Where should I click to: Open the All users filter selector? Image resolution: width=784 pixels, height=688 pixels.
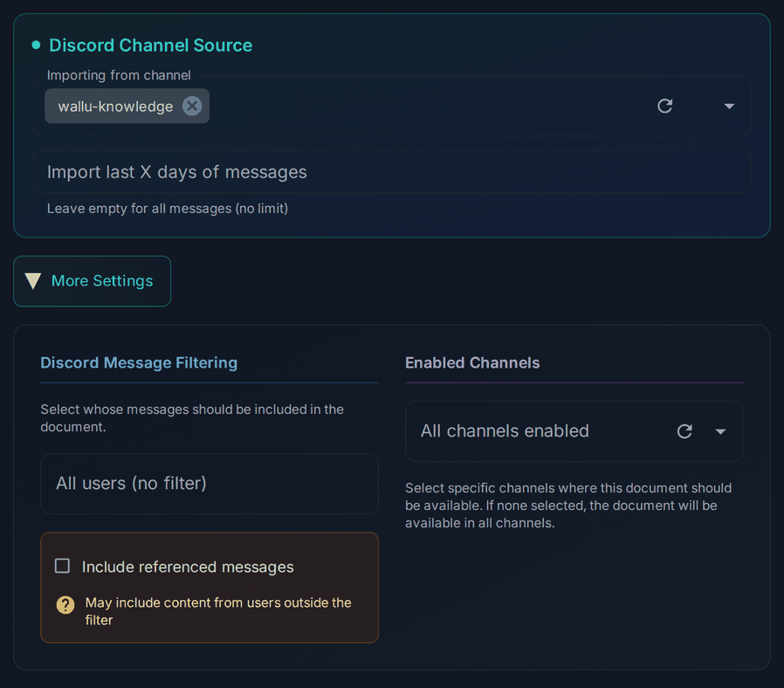(209, 484)
